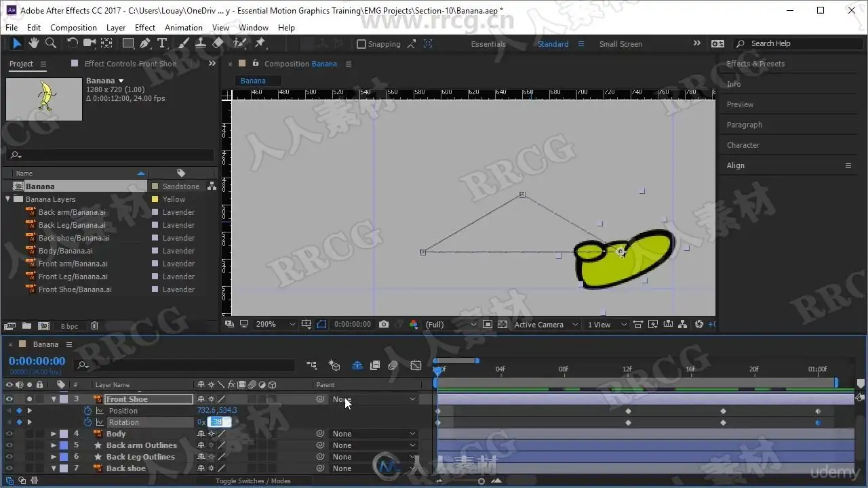Collapse the Front Shoe layer properties
The image size is (868, 488).
pyautogui.click(x=54, y=399)
